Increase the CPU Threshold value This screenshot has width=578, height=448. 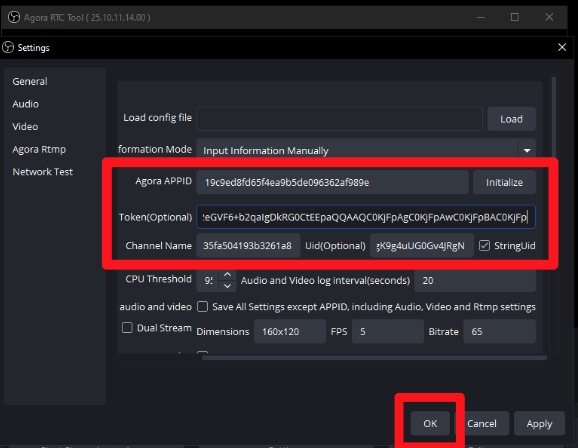click(x=227, y=275)
